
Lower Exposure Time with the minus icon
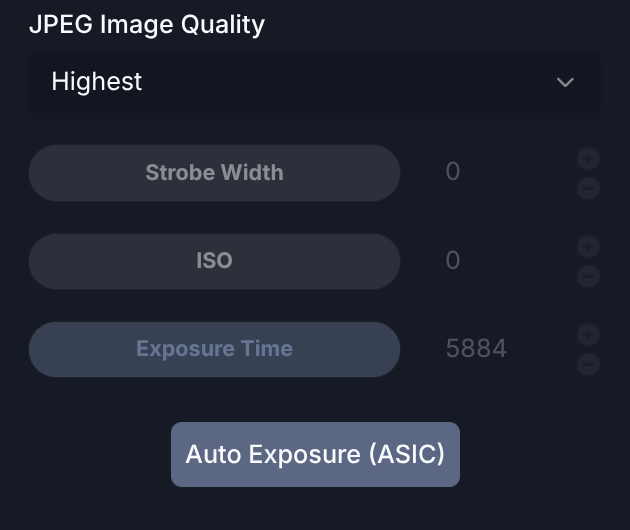(588, 364)
